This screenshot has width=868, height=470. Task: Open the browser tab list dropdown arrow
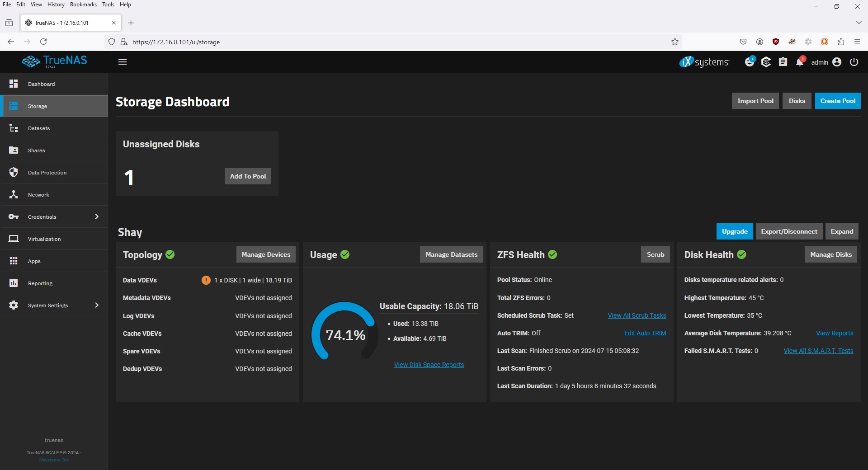(x=859, y=23)
